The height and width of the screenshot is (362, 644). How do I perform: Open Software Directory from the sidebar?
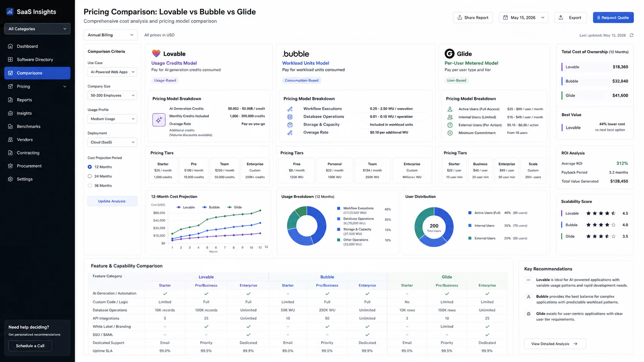click(x=37, y=60)
